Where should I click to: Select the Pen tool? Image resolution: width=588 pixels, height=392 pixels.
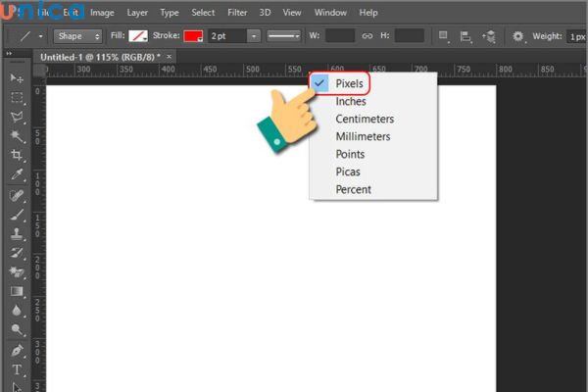click(x=17, y=350)
